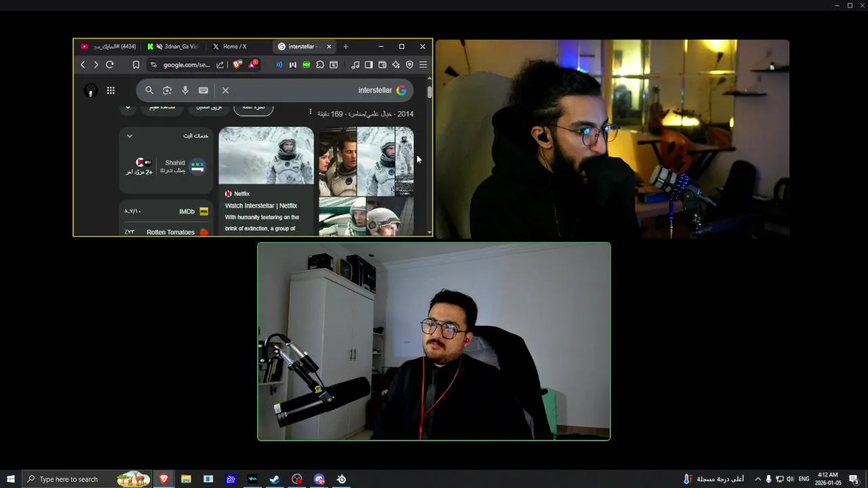Open the ENG language indicator
This screenshot has height=488, width=868.
[804, 479]
